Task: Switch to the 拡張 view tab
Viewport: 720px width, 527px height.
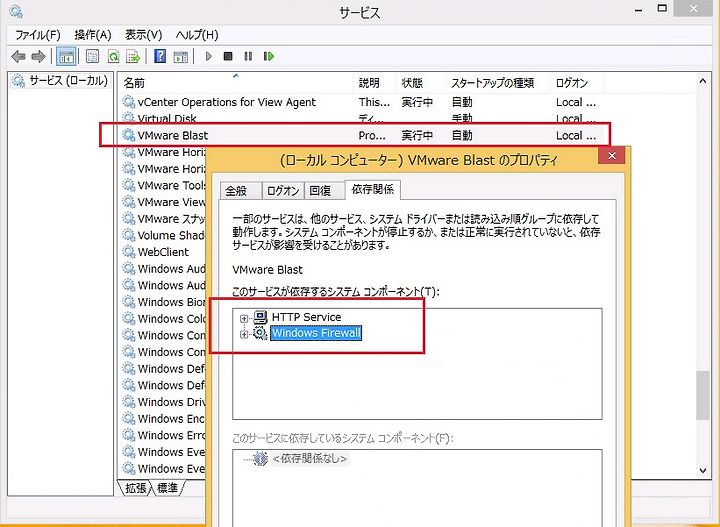Action: tap(136, 488)
